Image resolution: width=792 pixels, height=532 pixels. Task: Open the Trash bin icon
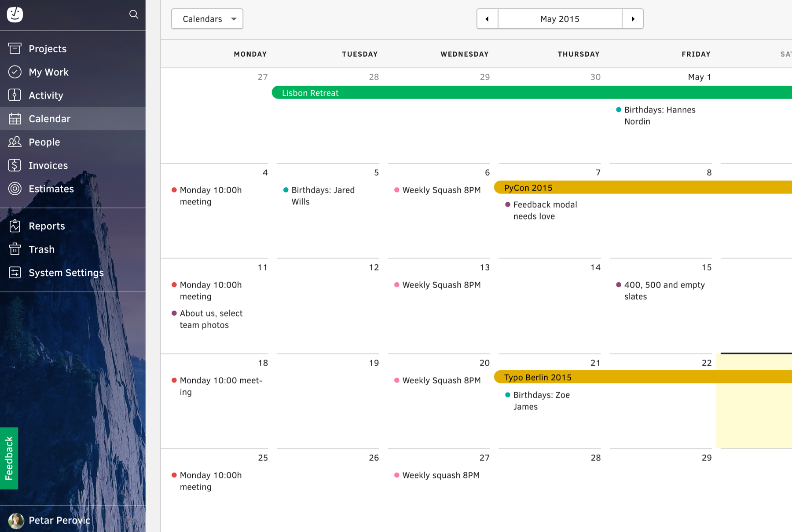coord(15,249)
